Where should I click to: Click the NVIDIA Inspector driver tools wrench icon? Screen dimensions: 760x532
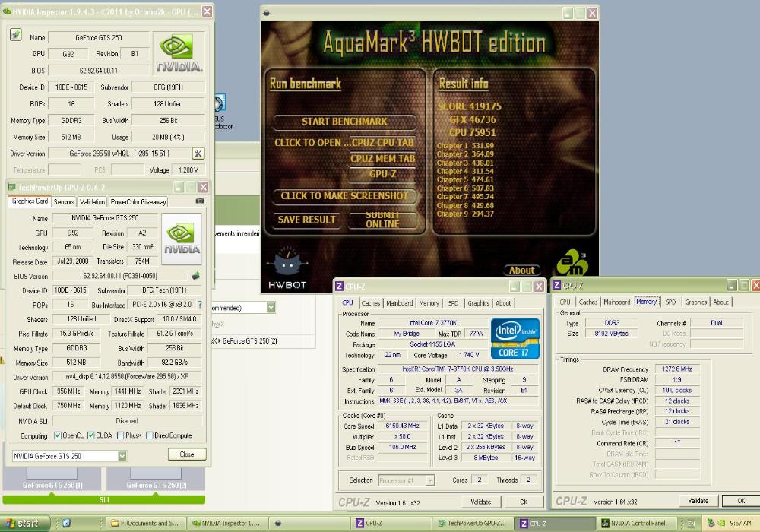[x=198, y=154]
